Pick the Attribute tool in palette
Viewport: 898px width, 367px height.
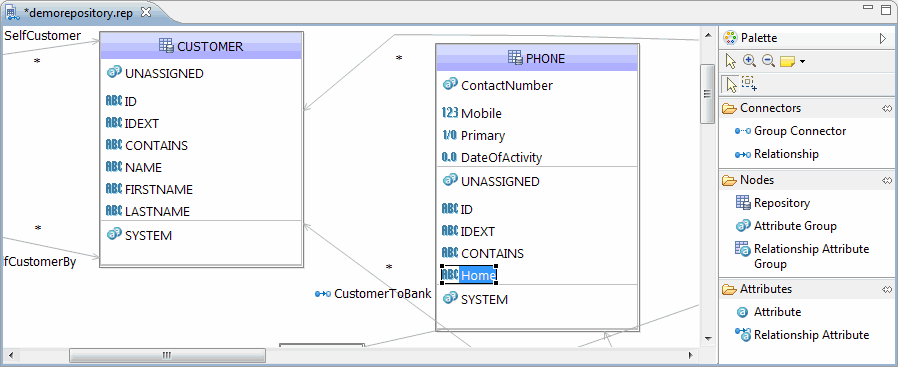click(768, 312)
